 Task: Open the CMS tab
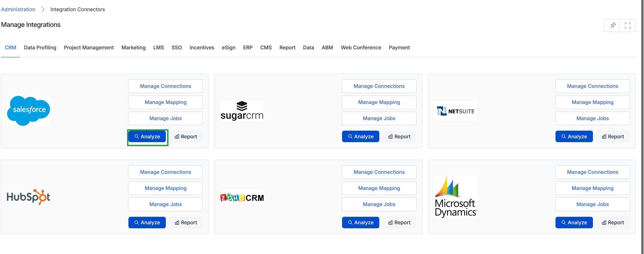(x=266, y=47)
